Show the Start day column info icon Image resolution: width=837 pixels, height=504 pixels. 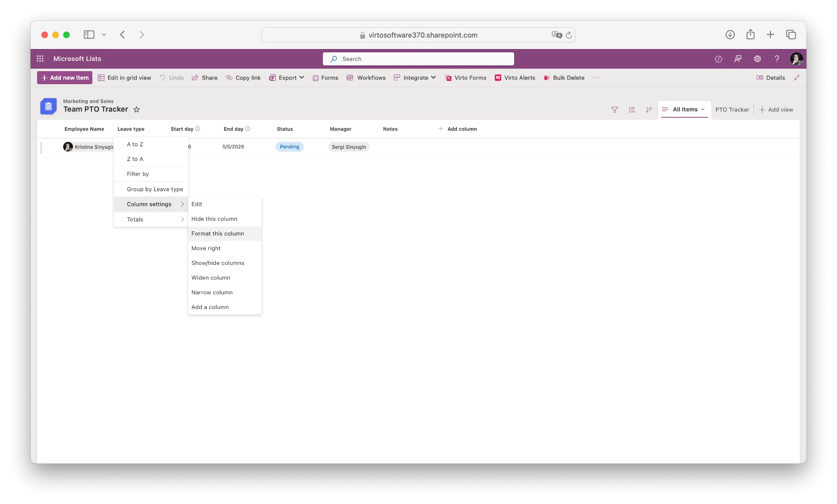[197, 129]
